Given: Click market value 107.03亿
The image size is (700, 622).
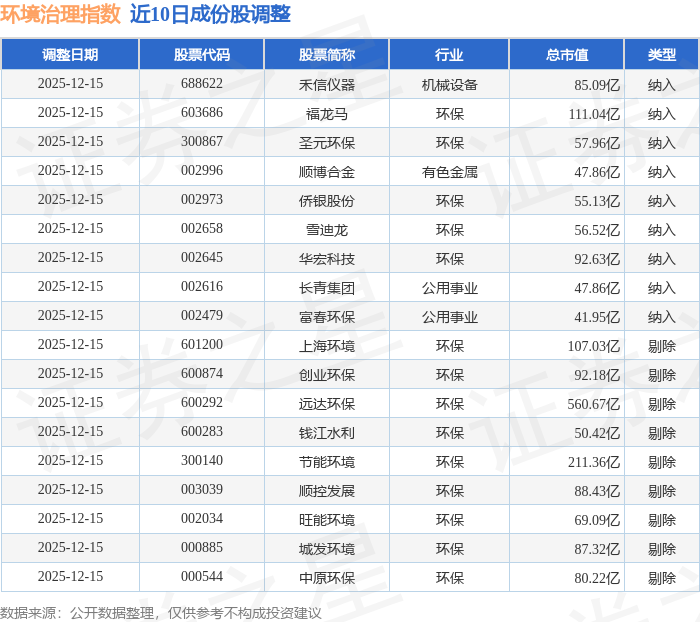Looking at the screenshot, I should pyautogui.click(x=594, y=346).
